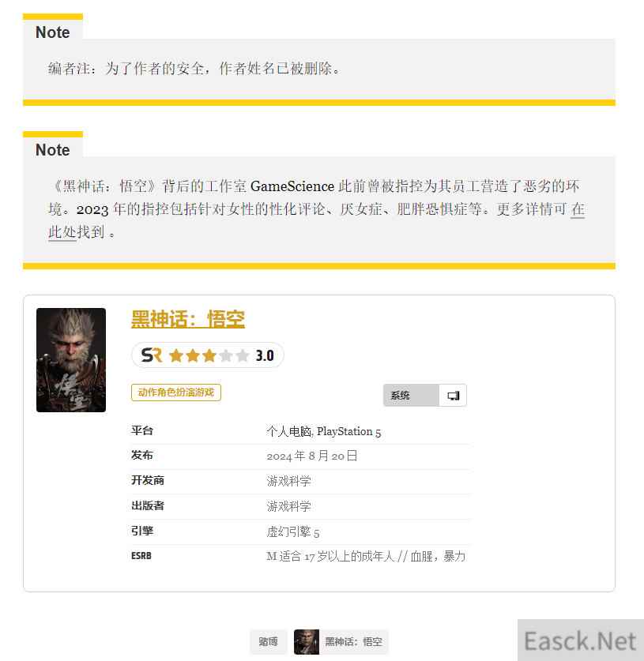Click the small Wukong thumbnail in the bottom tag
This screenshot has width=644, height=661.
click(306, 641)
